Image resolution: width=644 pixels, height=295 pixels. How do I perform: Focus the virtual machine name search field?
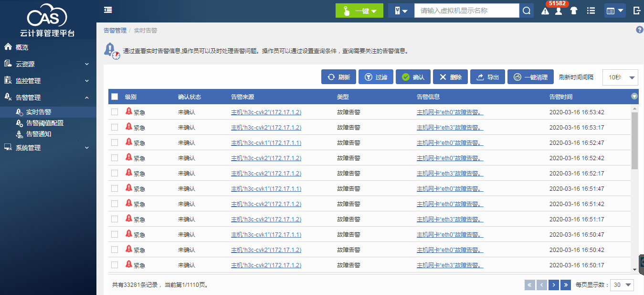(466, 11)
